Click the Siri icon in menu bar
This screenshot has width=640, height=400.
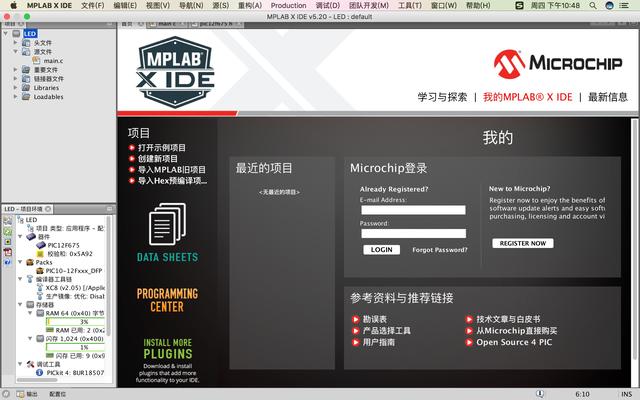tap(609, 5)
